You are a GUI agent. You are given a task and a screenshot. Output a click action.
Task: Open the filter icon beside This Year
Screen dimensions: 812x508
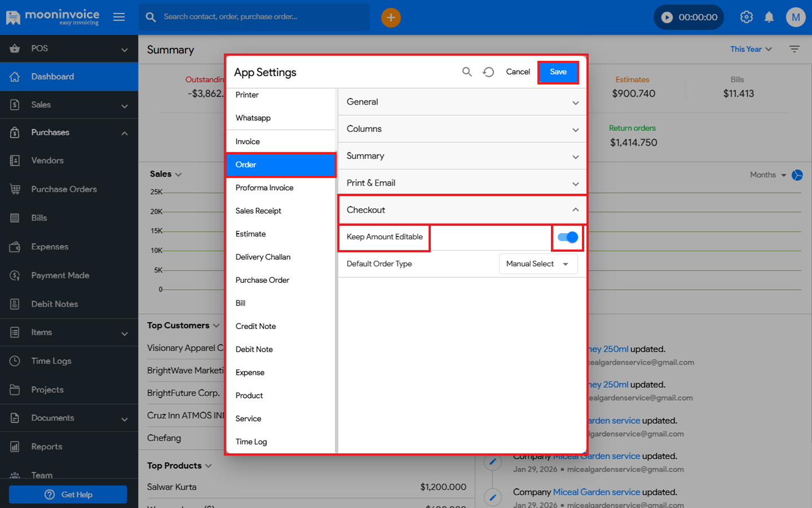point(795,49)
